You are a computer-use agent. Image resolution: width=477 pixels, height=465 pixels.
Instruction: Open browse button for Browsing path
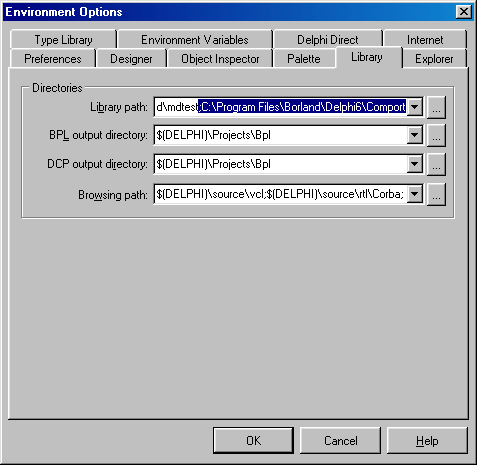coord(436,194)
